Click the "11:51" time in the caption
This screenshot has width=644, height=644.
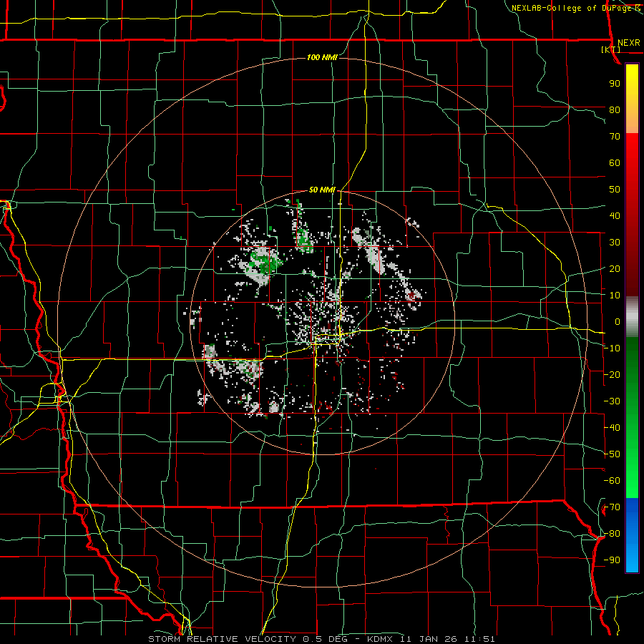[x=480, y=639]
